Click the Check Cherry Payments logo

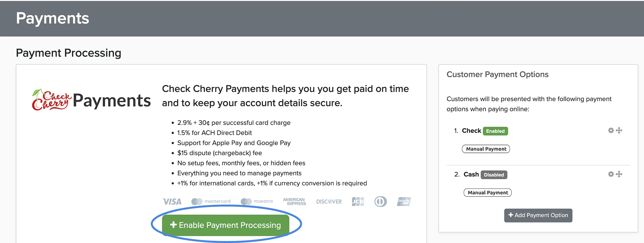pyautogui.click(x=91, y=100)
